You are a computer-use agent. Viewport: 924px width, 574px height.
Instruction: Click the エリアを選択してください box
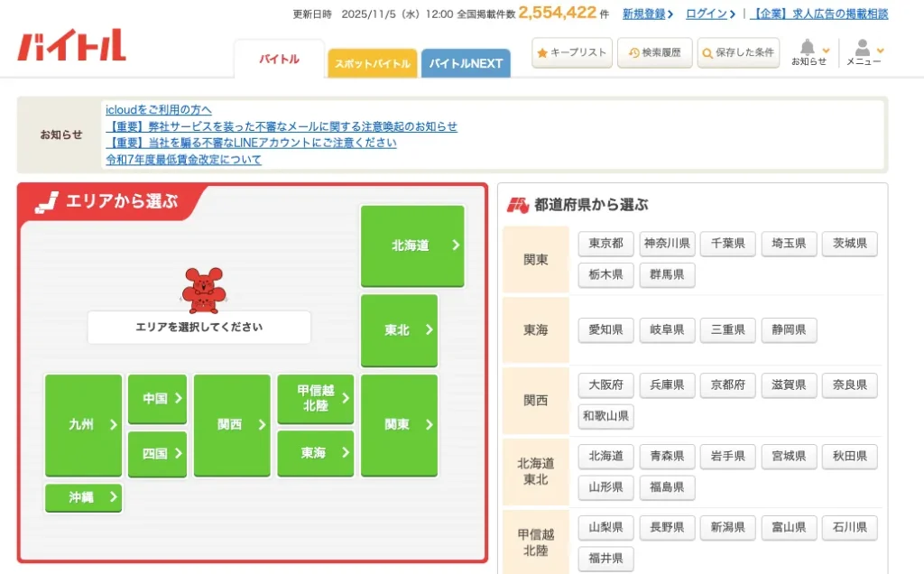pyautogui.click(x=199, y=328)
